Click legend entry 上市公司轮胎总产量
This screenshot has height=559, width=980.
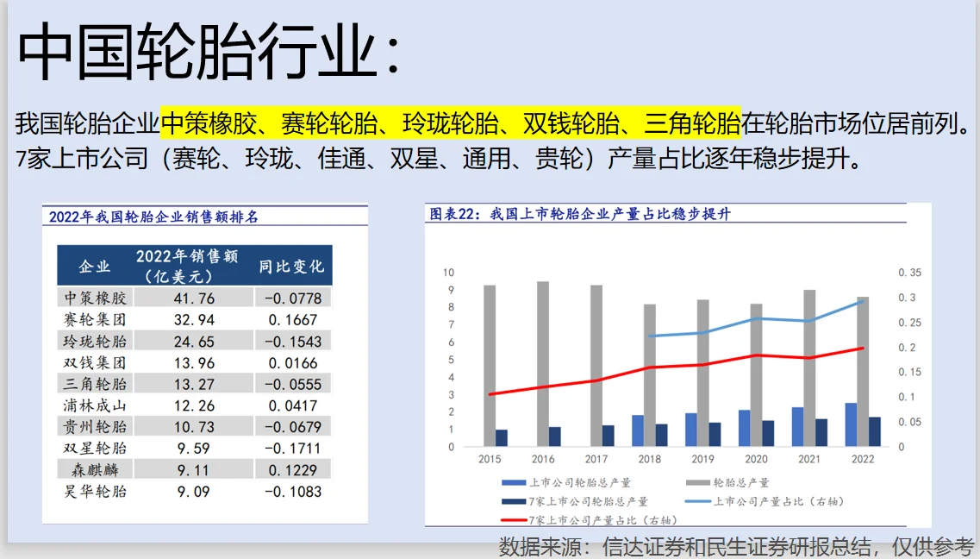(x=566, y=483)
